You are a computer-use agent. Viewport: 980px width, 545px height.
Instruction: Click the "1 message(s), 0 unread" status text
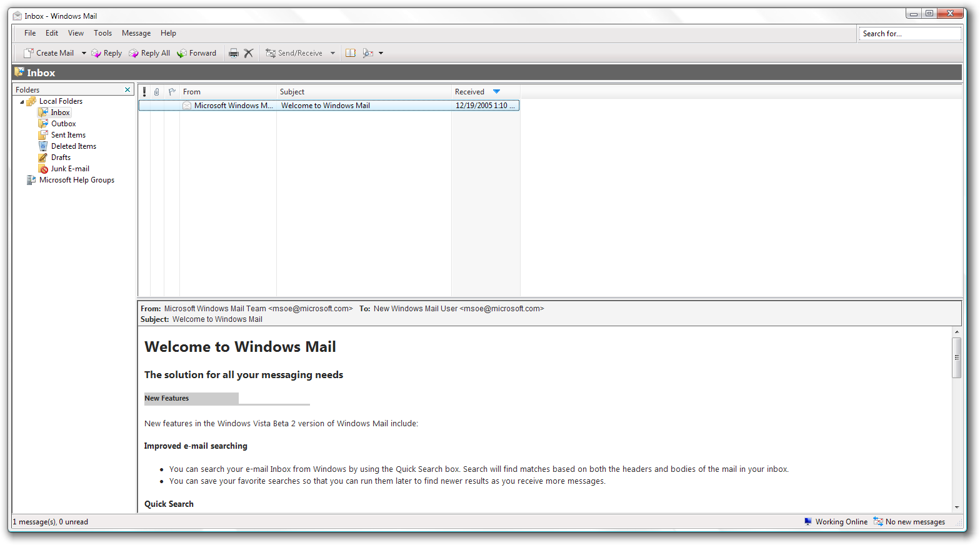(51, 522)
